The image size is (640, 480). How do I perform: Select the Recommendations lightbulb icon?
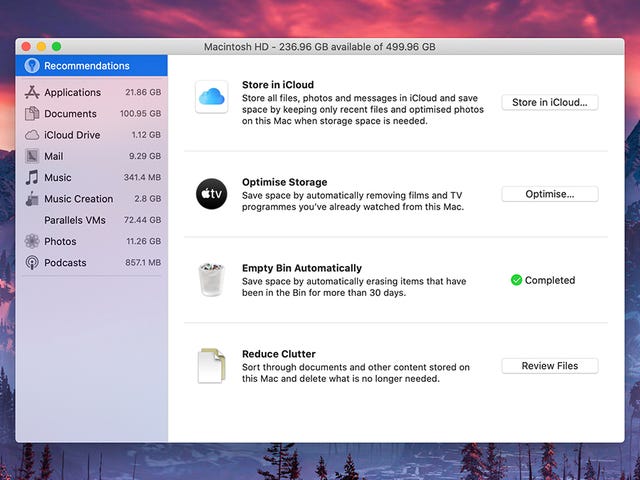pos(32,66)
